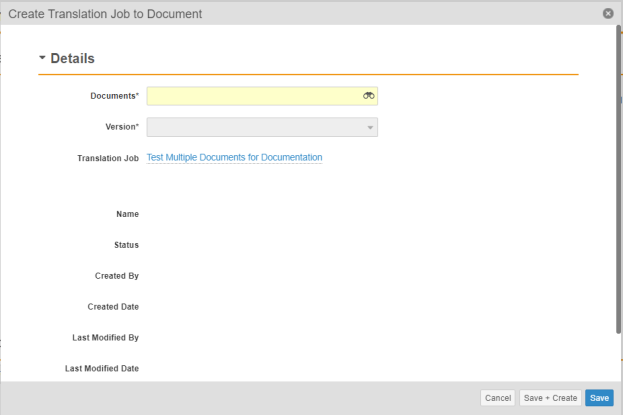Click the Translation Job label
The image size is (623, 415).
pos(108,158)
